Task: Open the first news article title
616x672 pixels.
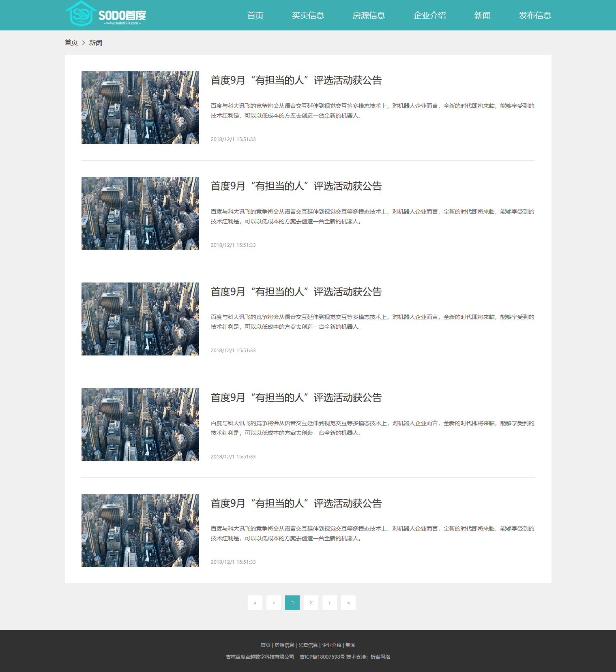Action: [x=296, y=80]
